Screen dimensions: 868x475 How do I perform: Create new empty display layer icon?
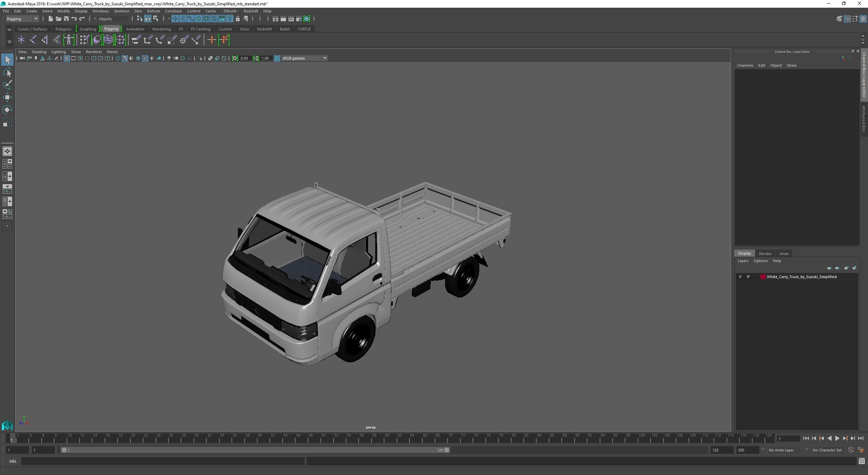[x=846, y=268]
